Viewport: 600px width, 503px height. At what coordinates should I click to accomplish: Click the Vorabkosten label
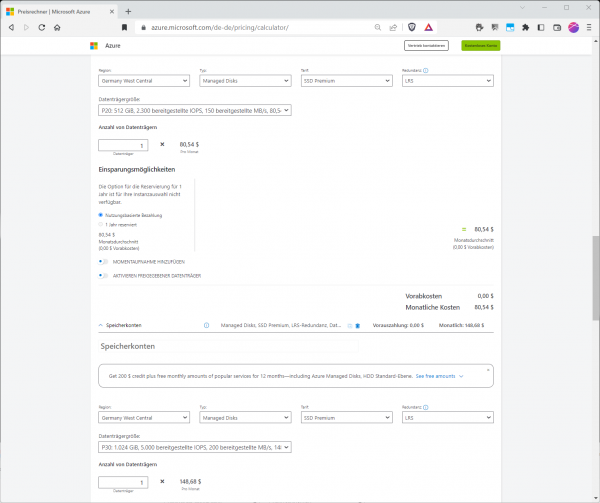tap(424, 296)
